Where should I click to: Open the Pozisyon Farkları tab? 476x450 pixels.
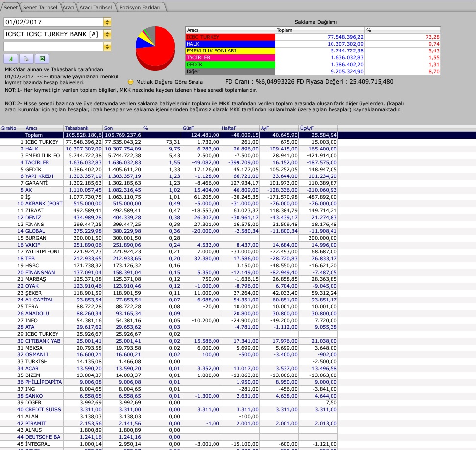pyautogui.click(x=140, y=7)
